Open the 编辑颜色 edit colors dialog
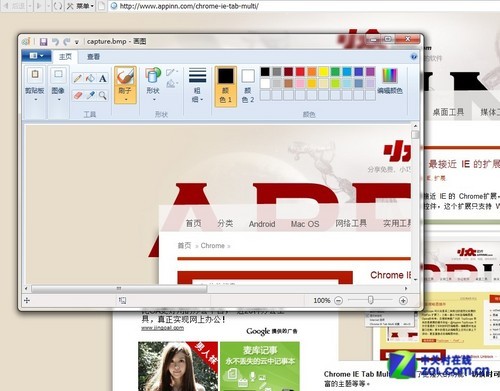Screen dimensions: 500x391 point(390,81)
